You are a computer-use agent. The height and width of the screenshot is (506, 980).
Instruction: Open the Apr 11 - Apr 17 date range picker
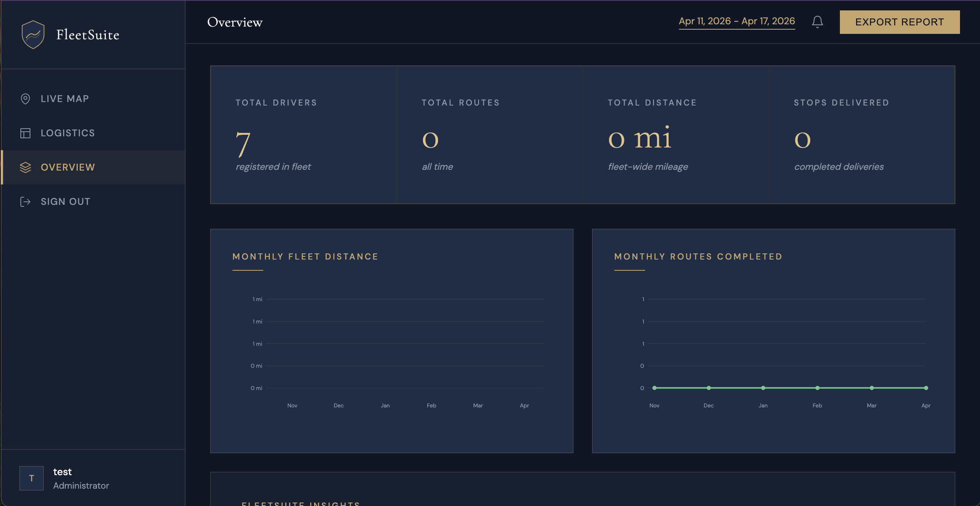pos(736,21)
